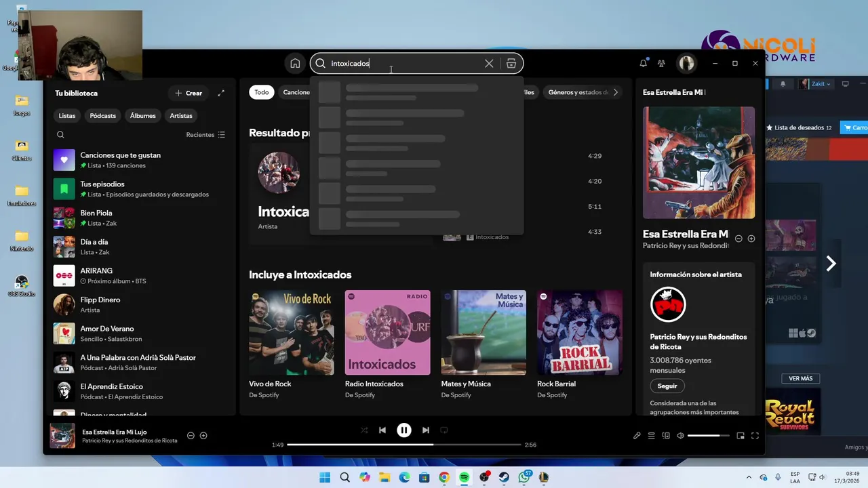Adjust the Spotify volume slider
The image size is (868, 488).
click(709, 436)
